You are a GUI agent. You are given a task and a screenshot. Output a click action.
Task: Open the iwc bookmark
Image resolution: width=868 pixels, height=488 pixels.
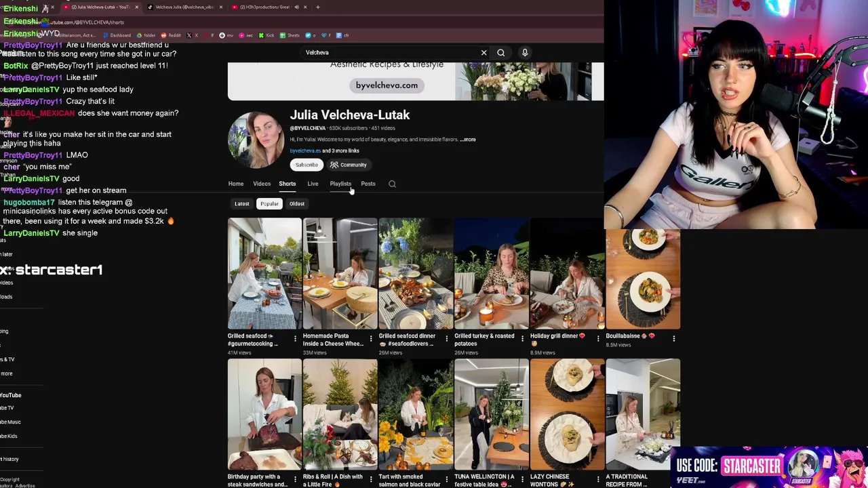coord(245,35)
